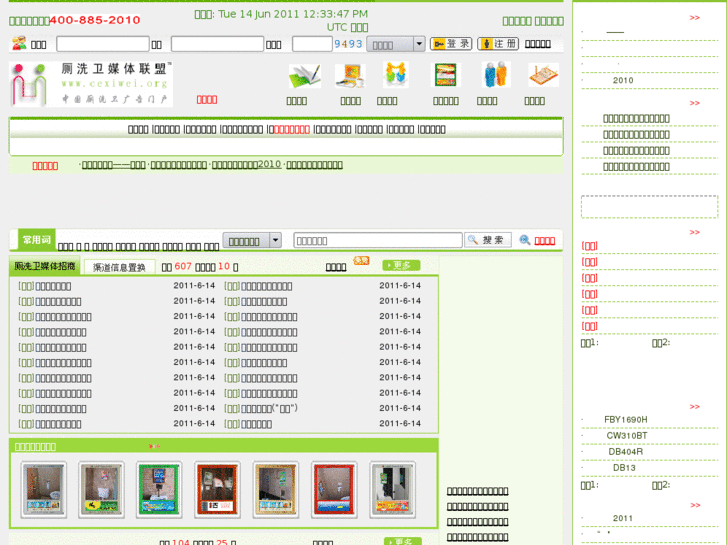Select the green and red poster navigation icon
This screenshot has width=727, height=545.
(445, 76)
